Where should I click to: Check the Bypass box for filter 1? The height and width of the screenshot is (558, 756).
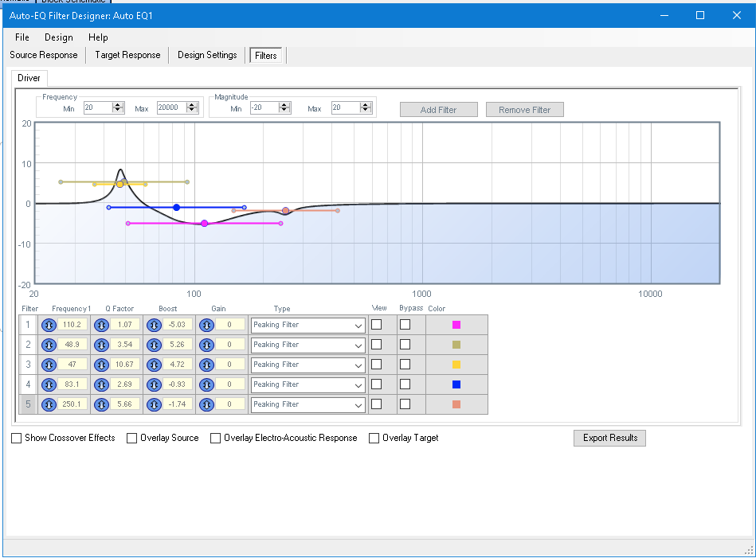click(405, 324)
